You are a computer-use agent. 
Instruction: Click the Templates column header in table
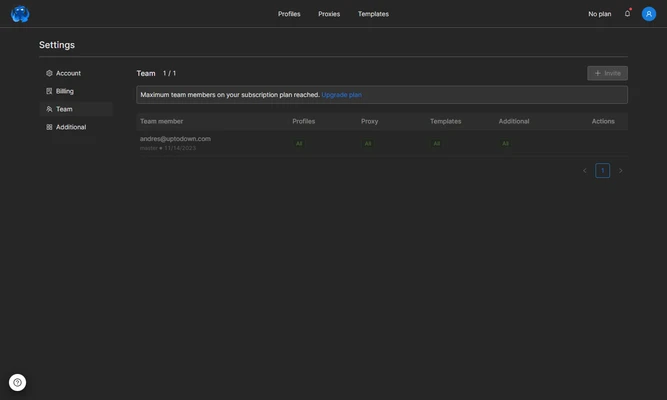445,121
